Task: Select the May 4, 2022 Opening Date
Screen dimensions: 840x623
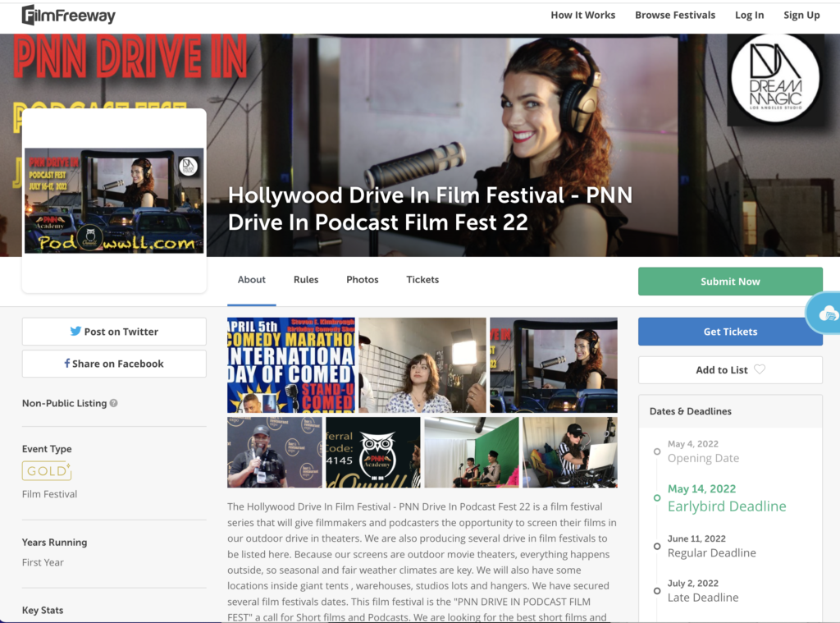Action: [703, 451]
